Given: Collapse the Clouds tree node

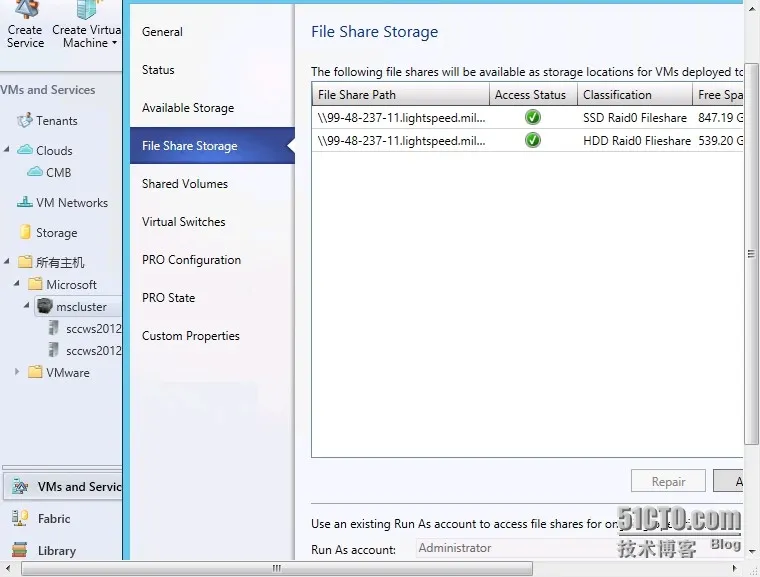Looking at the screenshot, I should coord(8,150).
